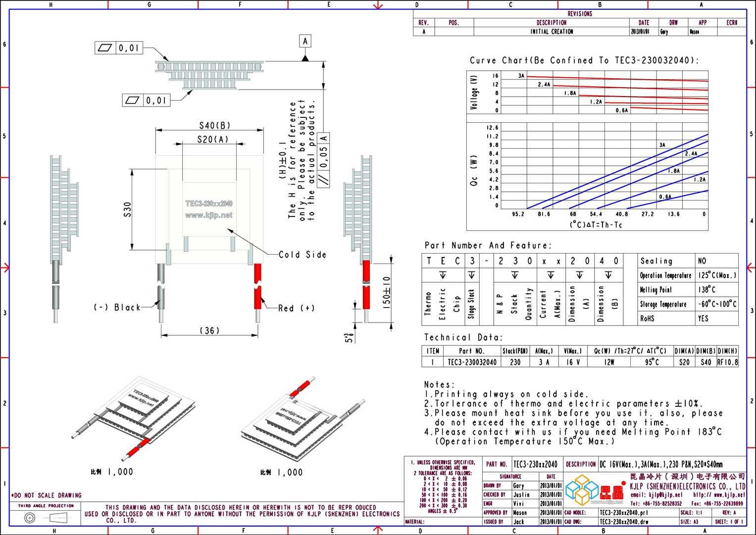Click the 'Red (+)' wire label
756x535 pixels.
(x=296, y=308)
